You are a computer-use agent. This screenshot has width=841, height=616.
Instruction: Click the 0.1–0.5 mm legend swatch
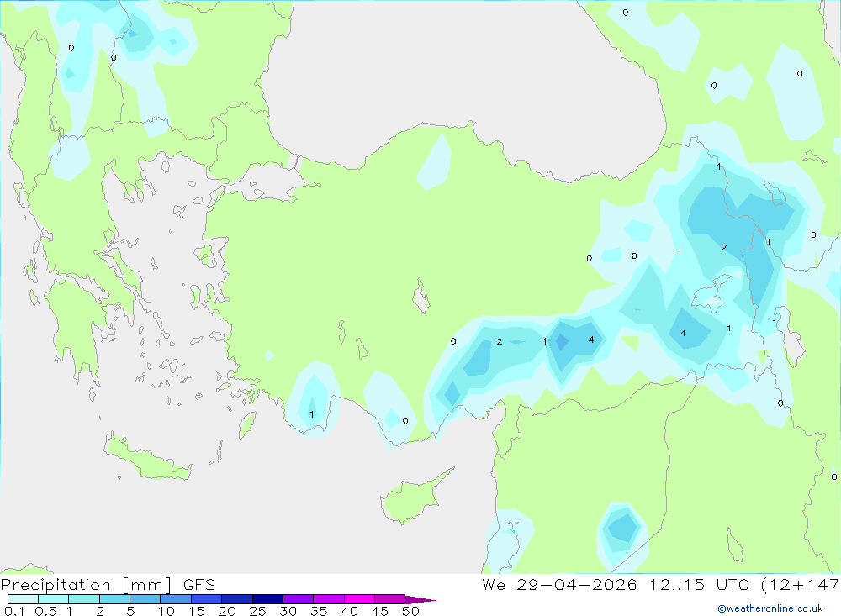coord(23,599)
